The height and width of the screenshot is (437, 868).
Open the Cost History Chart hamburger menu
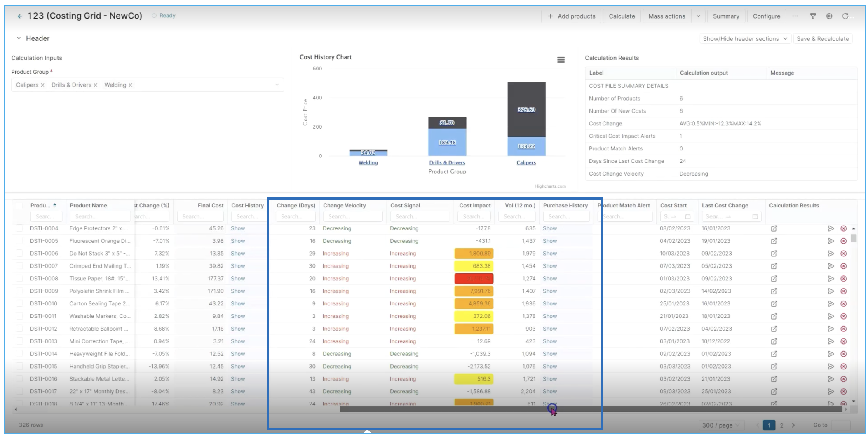(561, 60)
